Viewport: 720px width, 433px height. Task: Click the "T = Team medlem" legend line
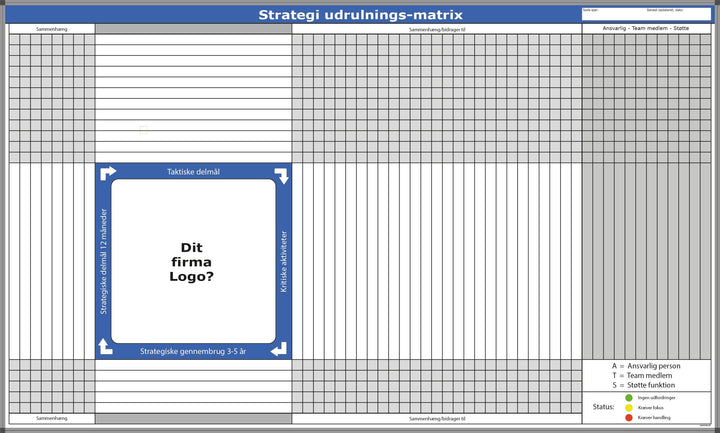point(642,376)
